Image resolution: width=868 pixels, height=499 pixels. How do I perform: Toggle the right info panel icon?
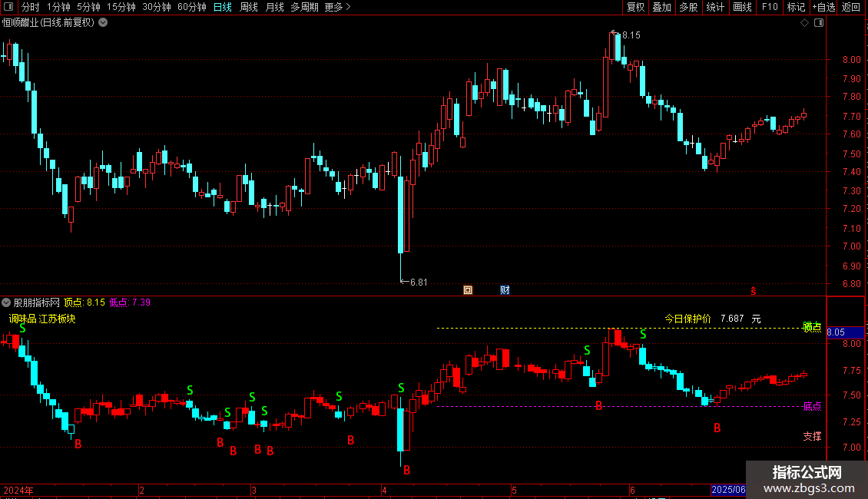(x=819, y=23)
